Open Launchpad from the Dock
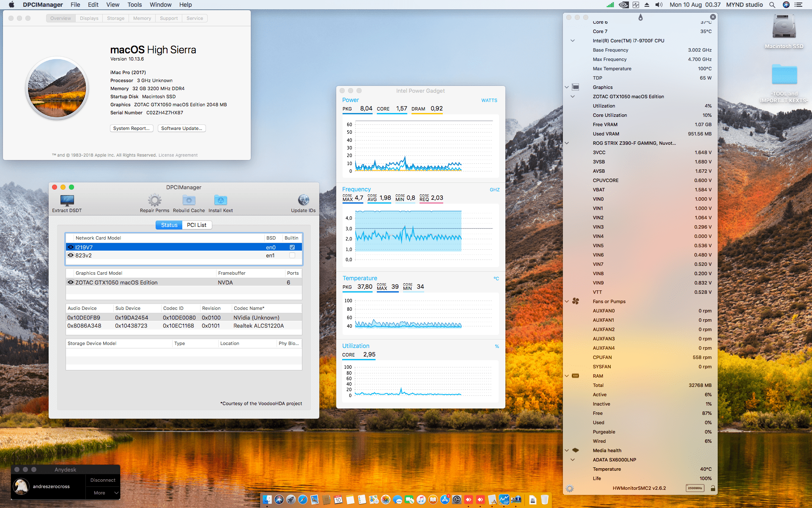This screenshot has height=508, width=812. 291,500
